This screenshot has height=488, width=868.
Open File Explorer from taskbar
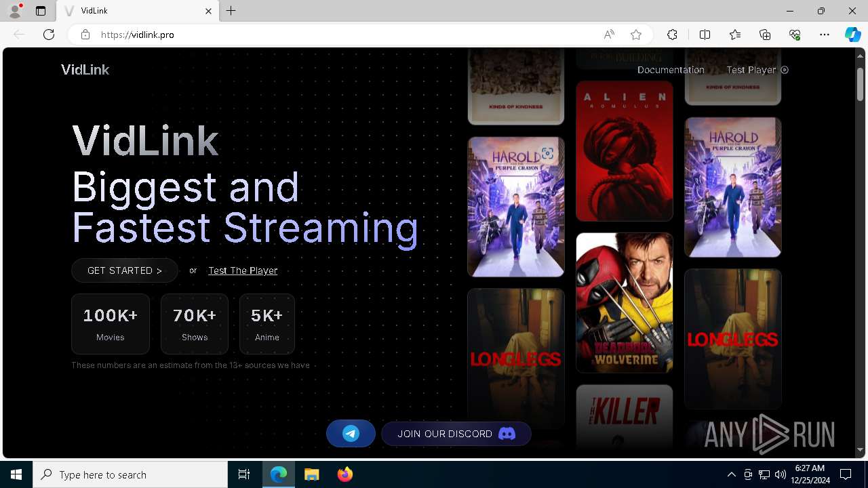311,474
